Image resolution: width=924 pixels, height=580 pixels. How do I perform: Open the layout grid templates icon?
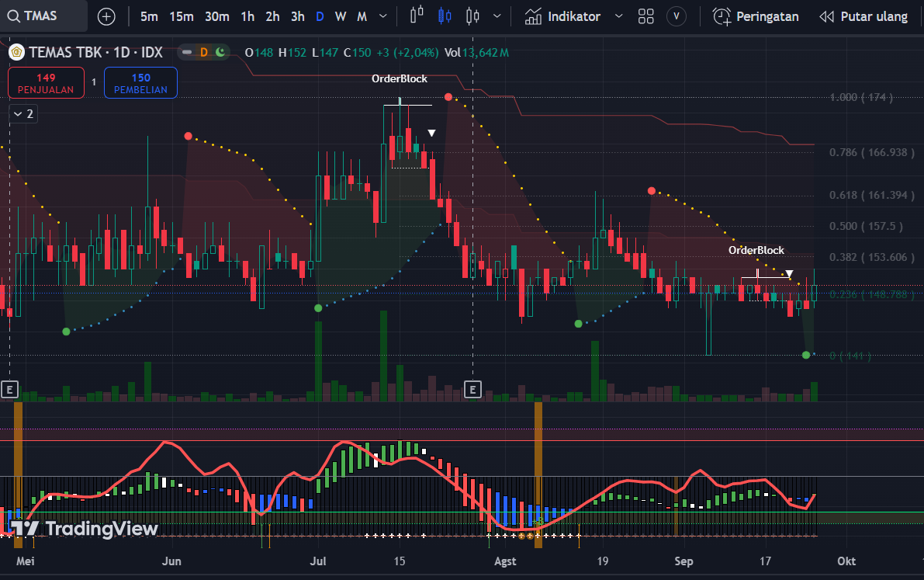pyautogui.click(x=645, y=16)
